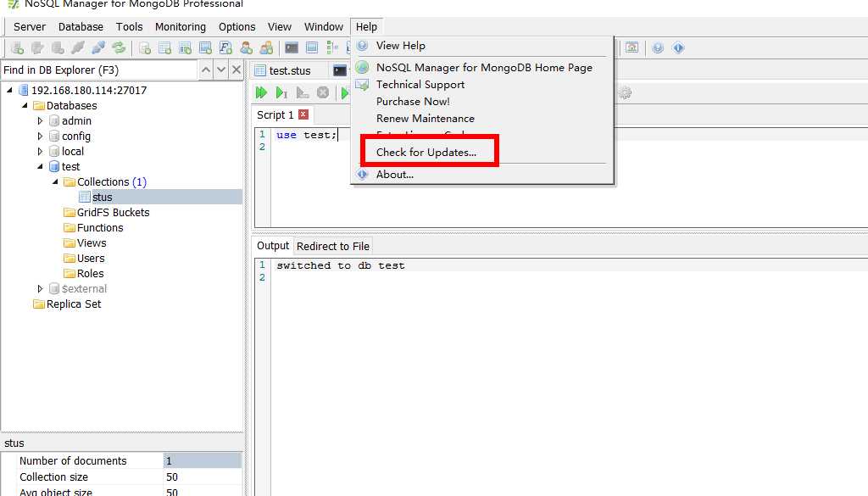Collapse the Databases folder
868x496 pixels.
click(x=25, y=105)
